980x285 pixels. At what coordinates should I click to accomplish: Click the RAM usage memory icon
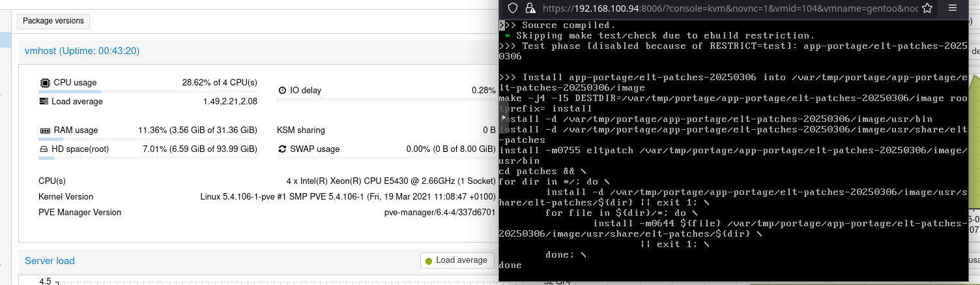click(44, 130)
